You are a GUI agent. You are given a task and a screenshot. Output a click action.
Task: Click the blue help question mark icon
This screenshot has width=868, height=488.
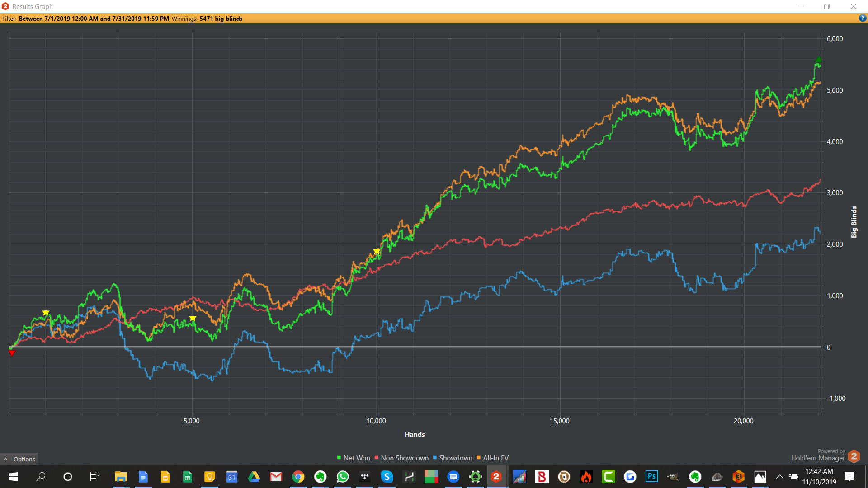pyautogui.click(x=863, y=19)
